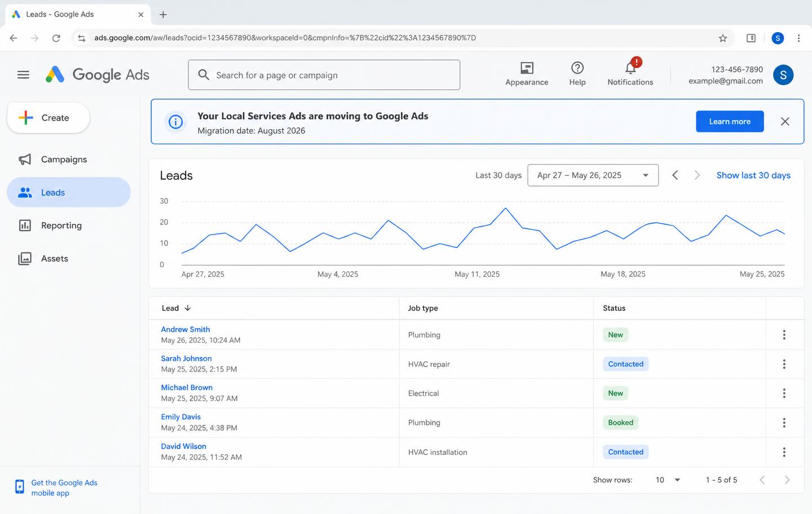Click the Job type column header
The width and height of the screenshot is (812, 514).
point(423,308)
